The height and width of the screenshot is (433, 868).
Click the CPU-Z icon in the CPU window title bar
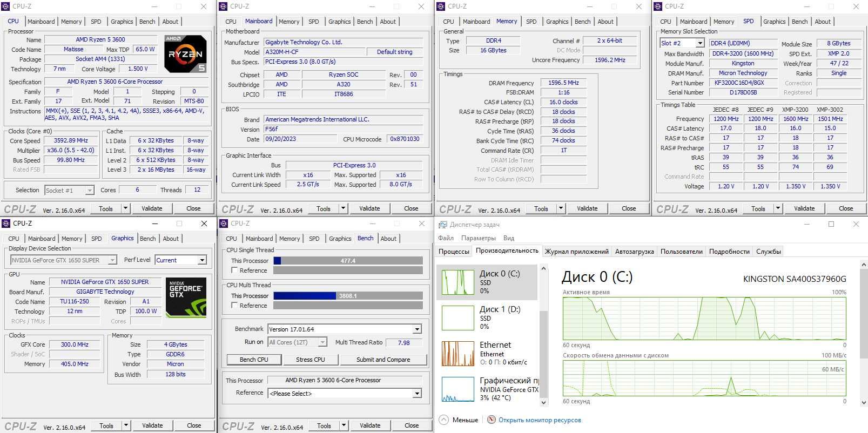(x=6, y=6)
